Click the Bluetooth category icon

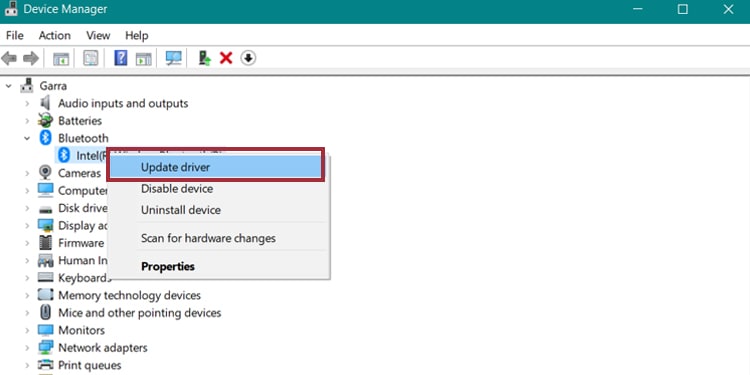point(45,138)
